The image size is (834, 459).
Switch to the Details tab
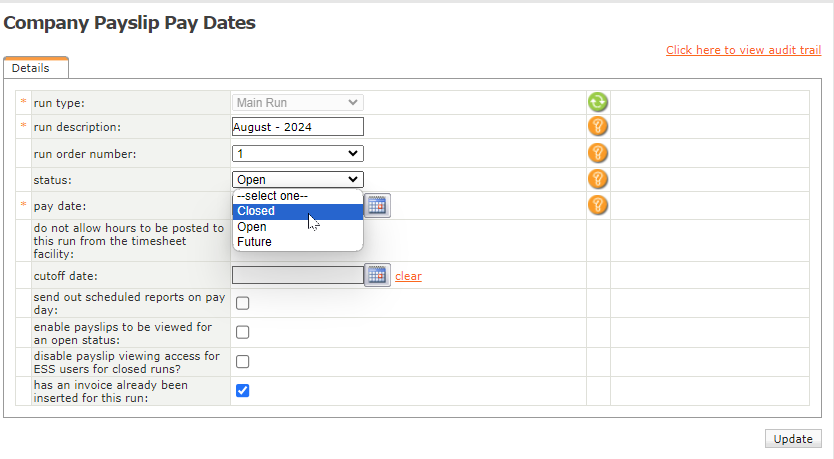click(31, 68)
